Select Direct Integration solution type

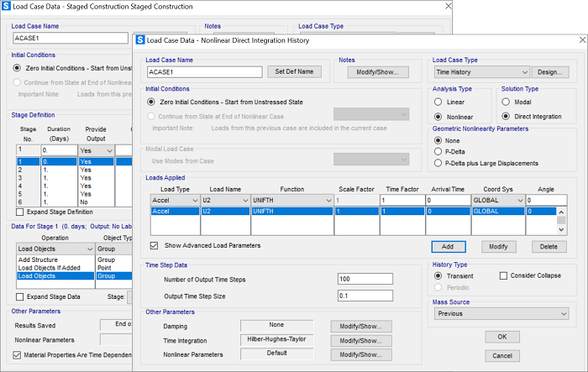coord(506,117)
